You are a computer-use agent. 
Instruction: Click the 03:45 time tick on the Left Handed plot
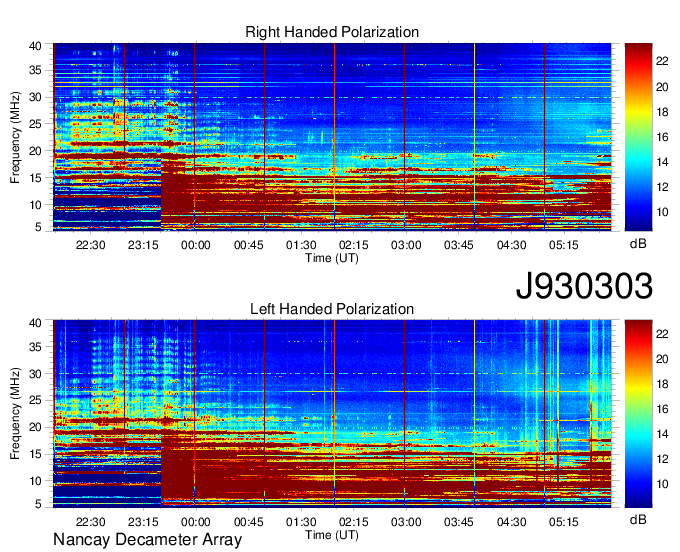pos(458,522)
